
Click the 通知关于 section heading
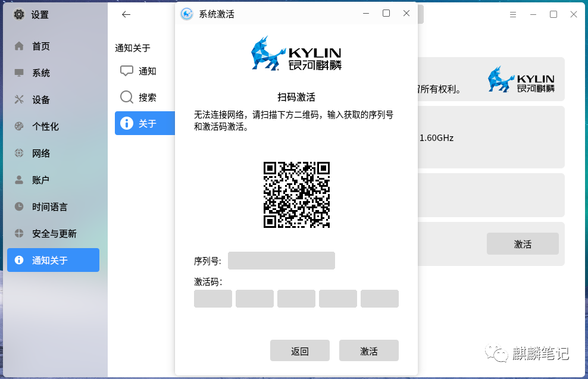(x=132, y=48)
